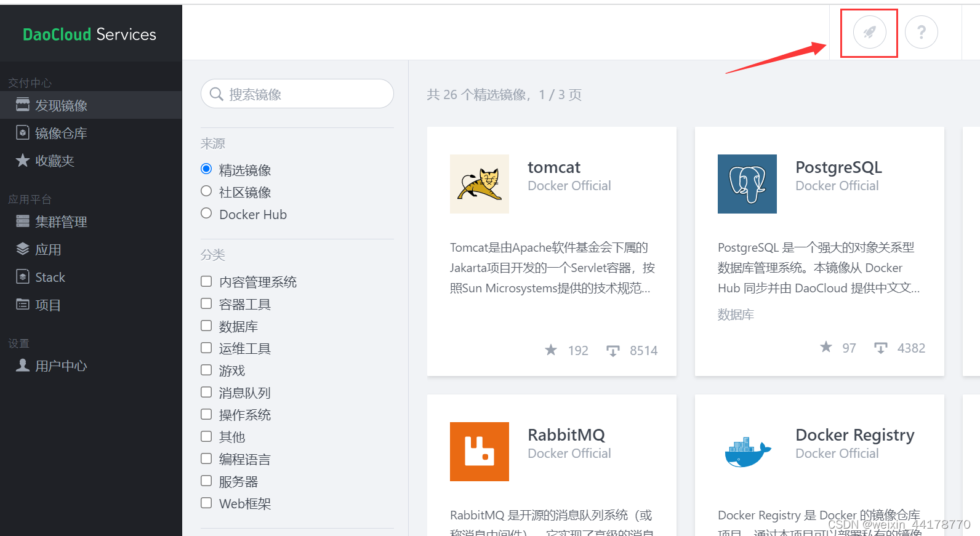The height and width of the screenshot is (536, 980).
Task: Click the icon beside Stack
Action: pyautogui.click(x=23, y=277)
